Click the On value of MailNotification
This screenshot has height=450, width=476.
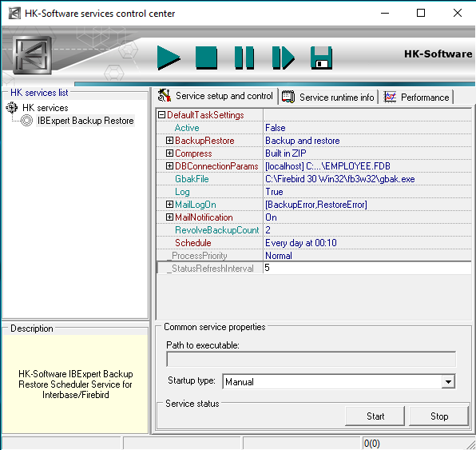pyautogui.click(x=271, y=217)
